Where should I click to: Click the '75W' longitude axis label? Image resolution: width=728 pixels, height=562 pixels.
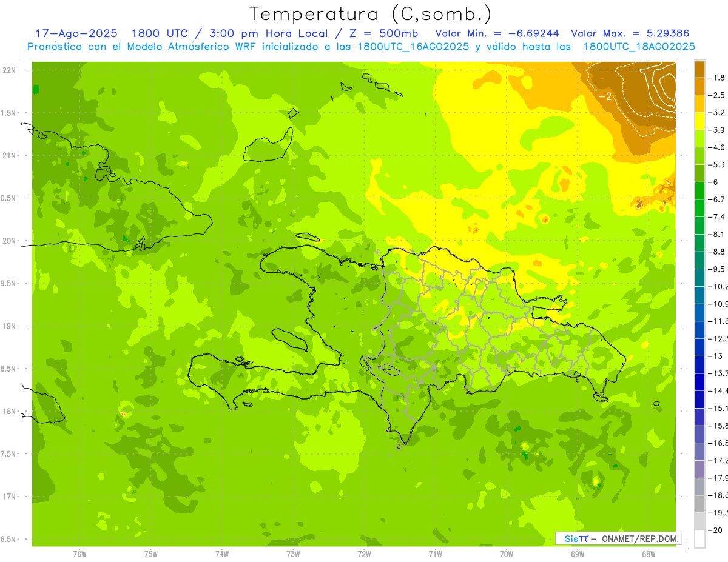tap(151, 554)
